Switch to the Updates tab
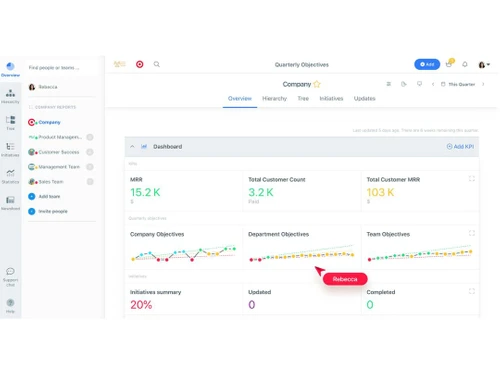 tap(365, 98)
